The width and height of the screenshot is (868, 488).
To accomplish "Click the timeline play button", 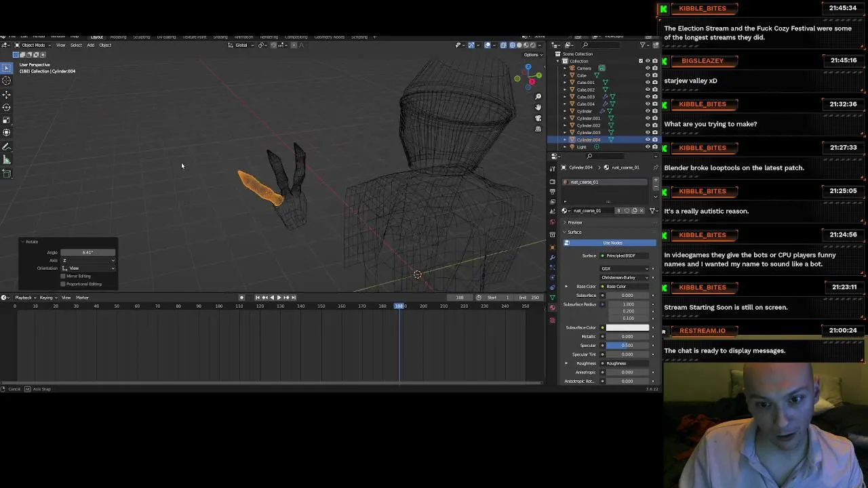I will point(279,298).
